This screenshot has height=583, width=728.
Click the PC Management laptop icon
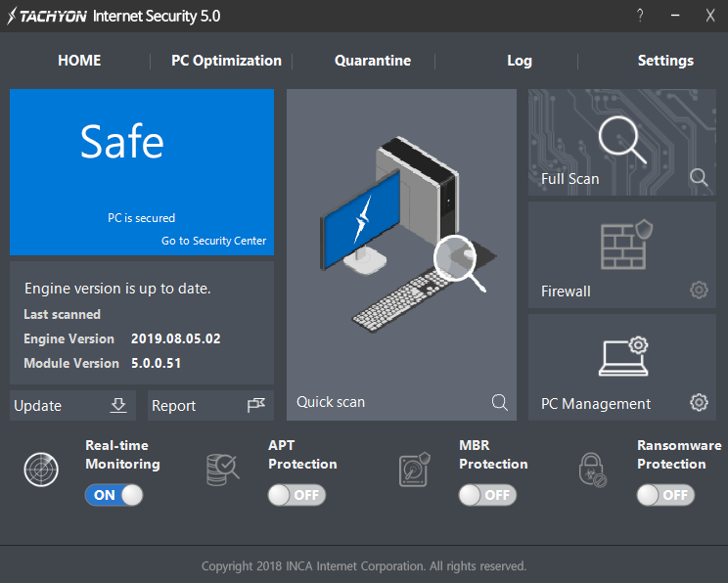(x=623, y=356)
